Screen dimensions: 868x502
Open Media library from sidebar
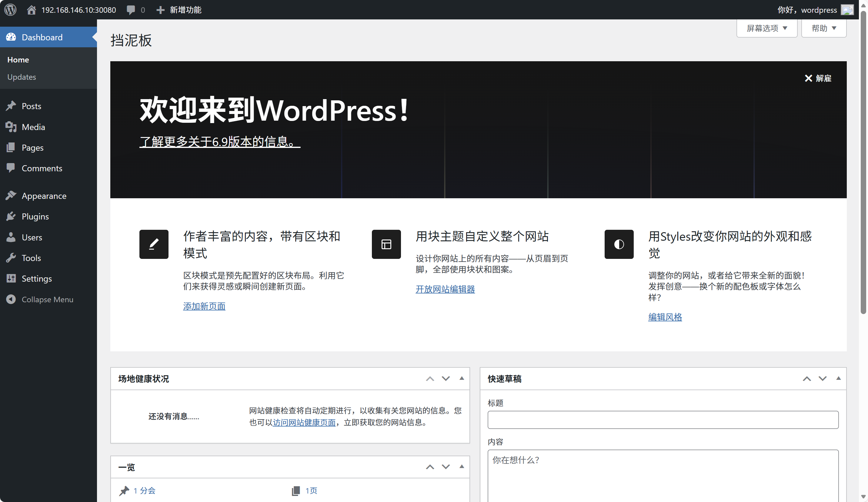click(33, 127)
